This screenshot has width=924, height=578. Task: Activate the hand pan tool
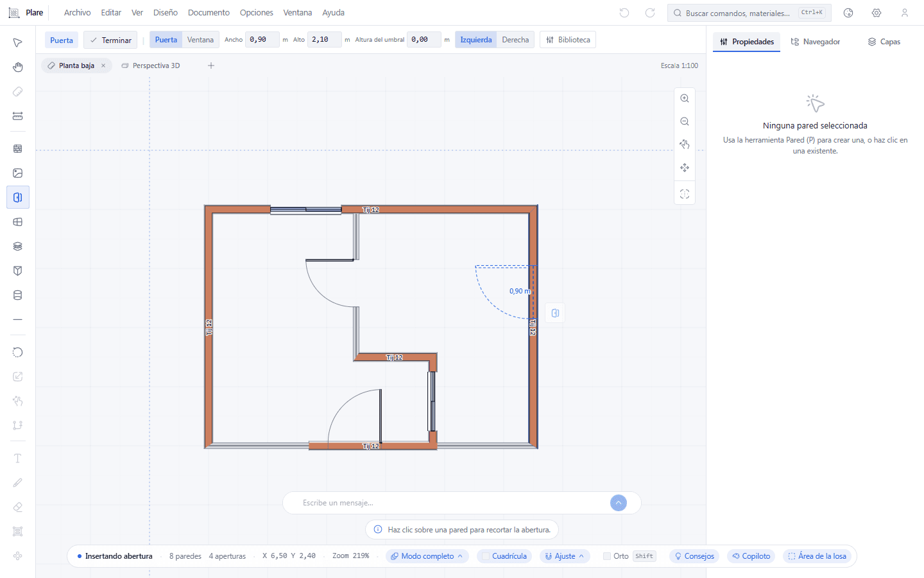(x=18, y=67)
